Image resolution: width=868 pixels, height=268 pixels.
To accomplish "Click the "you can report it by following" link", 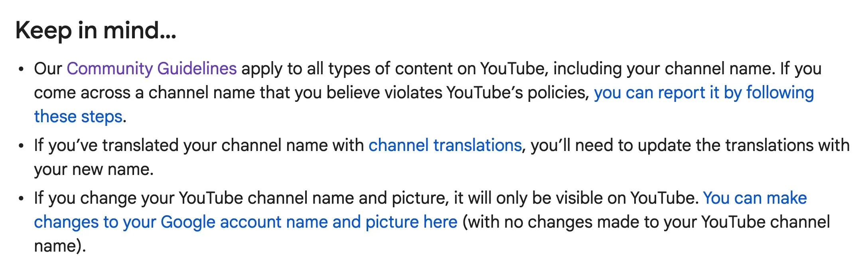I will [x=704, y=93].
